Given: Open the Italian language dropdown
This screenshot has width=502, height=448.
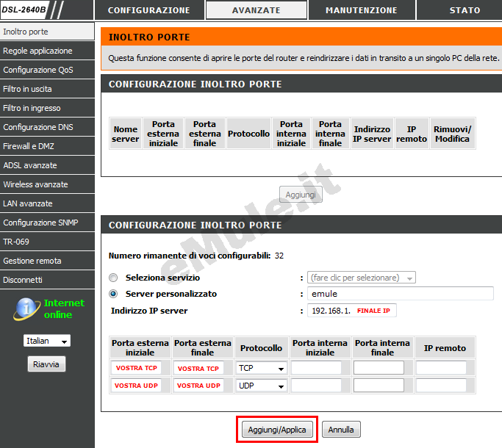Looking at the screenshot, I should click(47, 341).
